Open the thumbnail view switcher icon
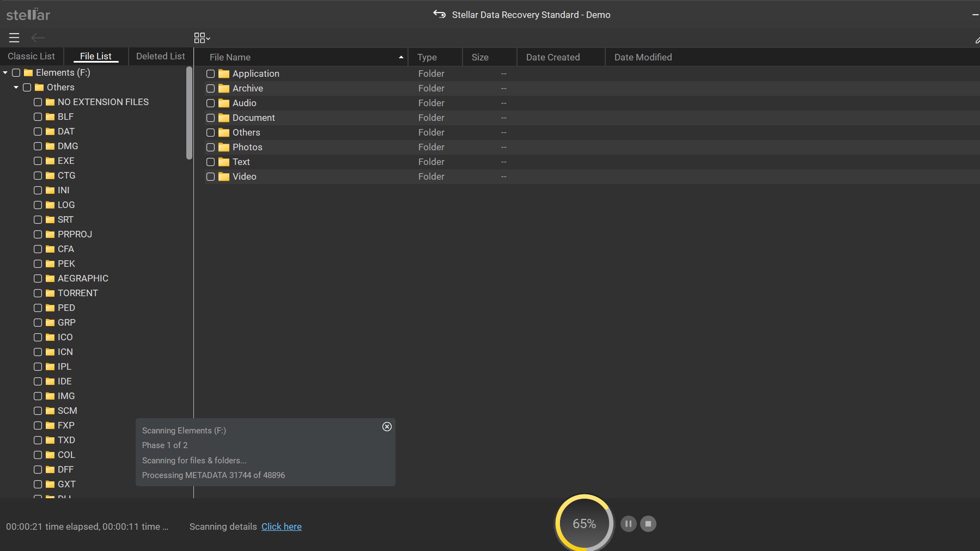Image resolution: width=980 pixels, height=551 pixels. pos(202,38)
